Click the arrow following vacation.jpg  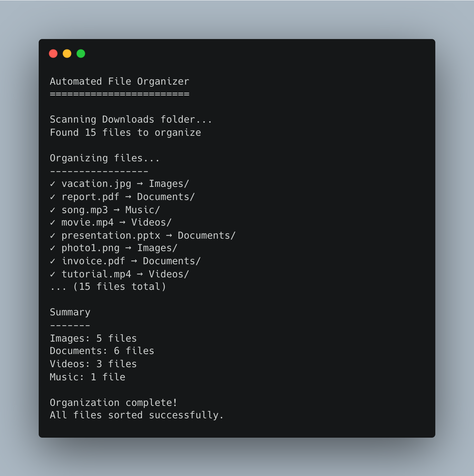click(140, 184)
